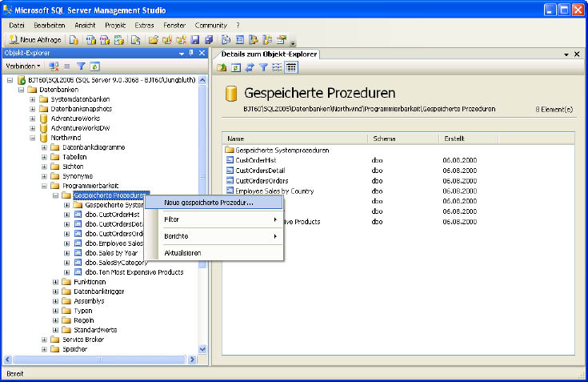Viewport: 588px width, 382px height.
Task: Open the Bearbeiten menu
Action: click(x=49, y=25)
